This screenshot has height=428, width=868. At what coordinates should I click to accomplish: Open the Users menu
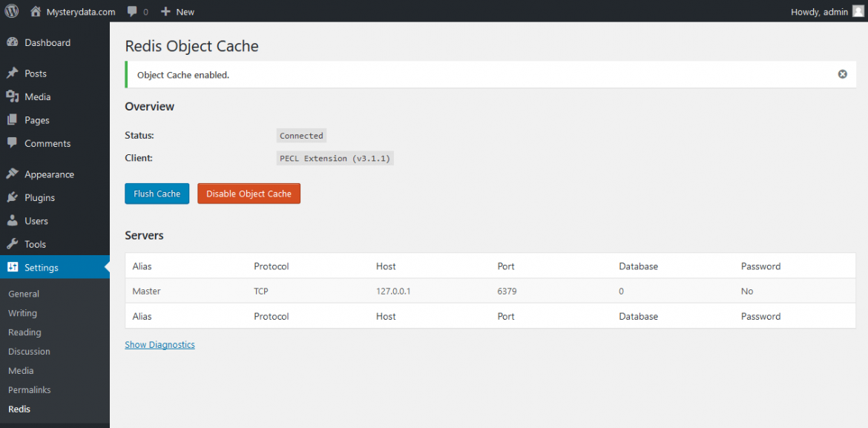click(36, 221)
